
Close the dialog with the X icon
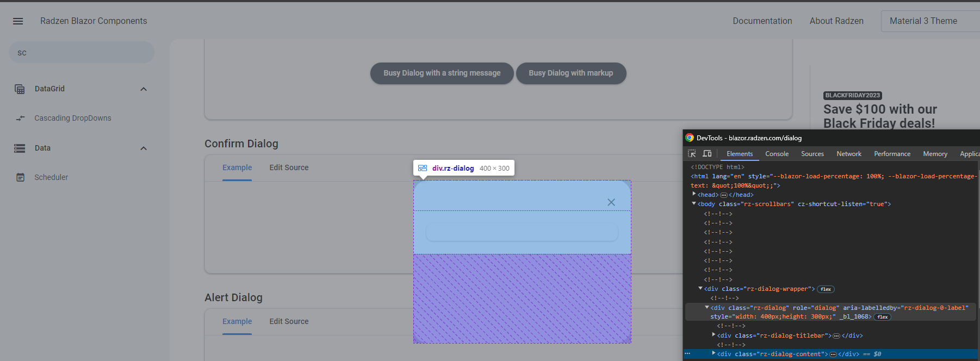tap(611, 202)
